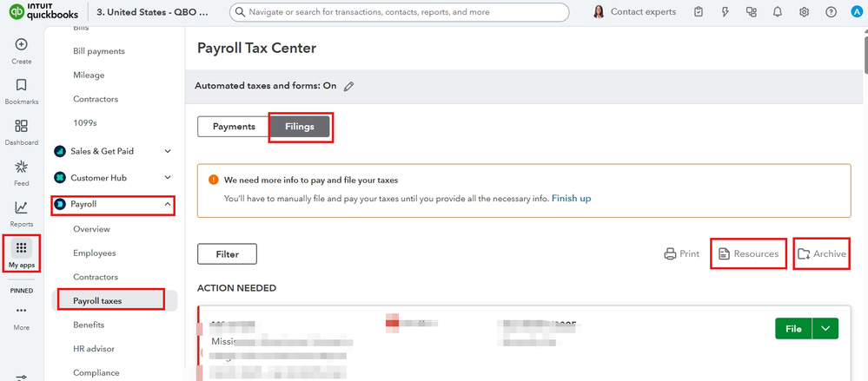Open the help question mark icon
This screenshot has height=381, width=868.
point(831,11)
